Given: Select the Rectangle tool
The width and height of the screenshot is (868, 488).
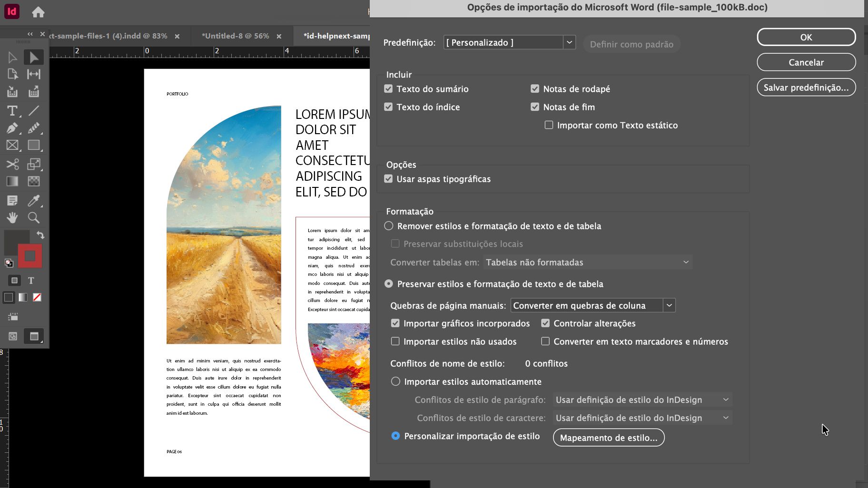Looking at the screenshot, I should click(34, 145).
